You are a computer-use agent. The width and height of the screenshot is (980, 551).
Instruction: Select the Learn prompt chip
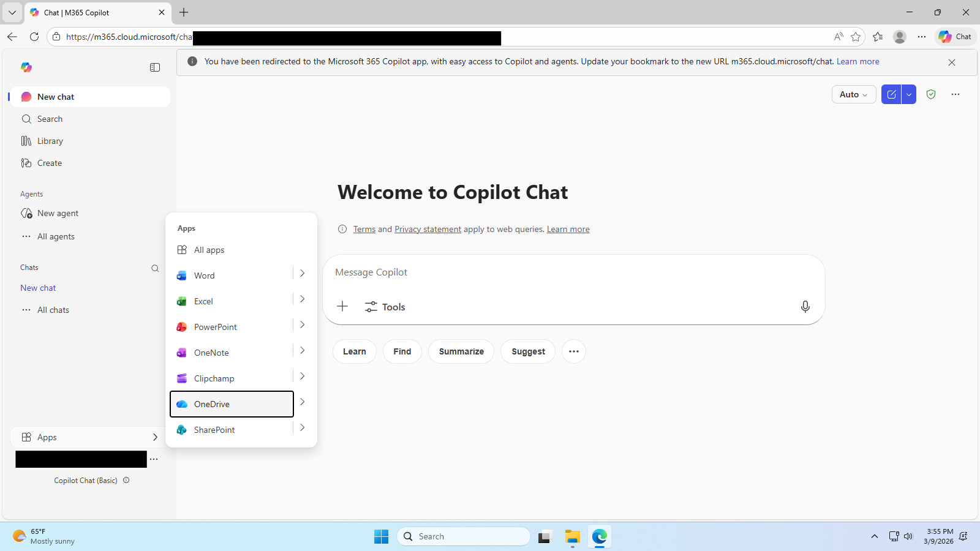click(355, 351)
